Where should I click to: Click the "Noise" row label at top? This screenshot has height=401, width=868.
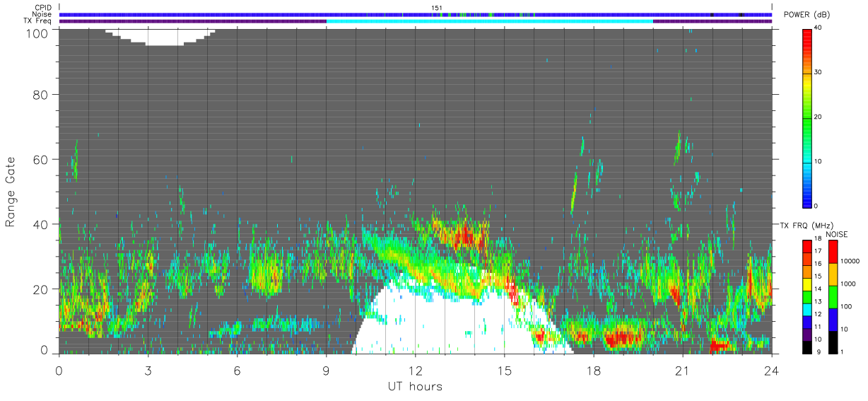42,14
